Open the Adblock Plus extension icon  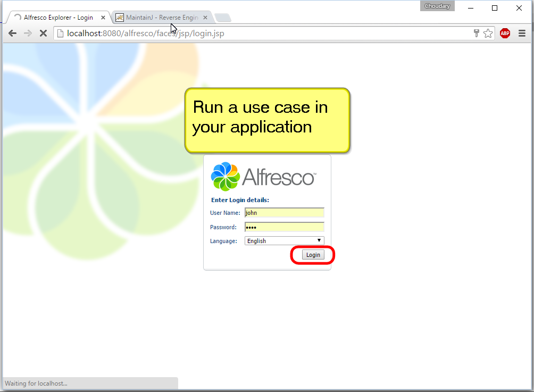tap(505, 34)
